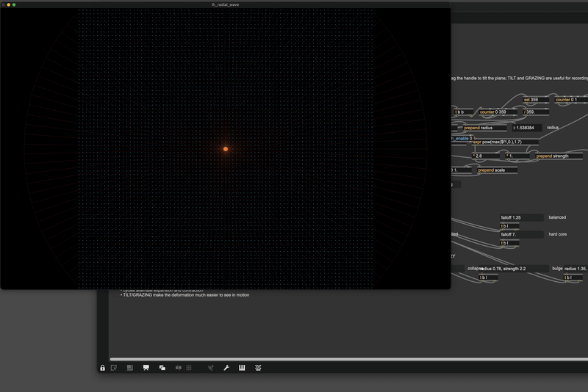Screen dimensions: 588x392
Task: Click the orange center handle in render window
Action: tap(226, 149)
